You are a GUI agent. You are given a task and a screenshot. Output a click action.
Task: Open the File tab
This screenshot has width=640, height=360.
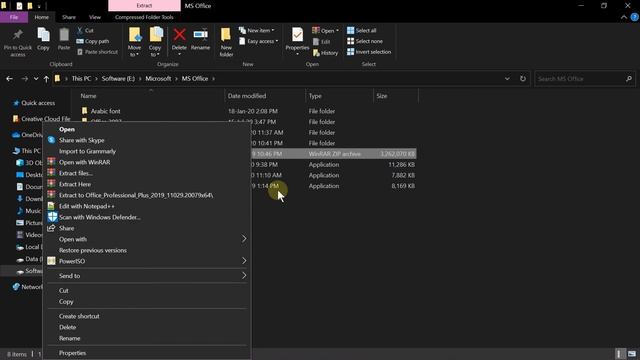(x=14, y=17)
